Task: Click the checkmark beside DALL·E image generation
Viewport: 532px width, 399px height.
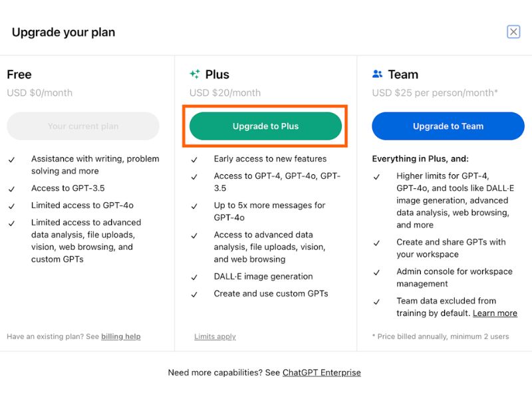Action: (194, 277)
